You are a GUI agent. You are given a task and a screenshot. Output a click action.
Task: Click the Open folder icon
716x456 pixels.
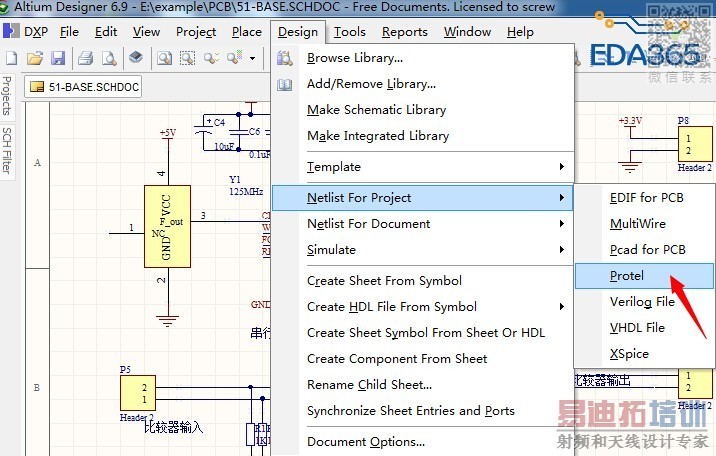pyautogui.click(x=35, y=58)
